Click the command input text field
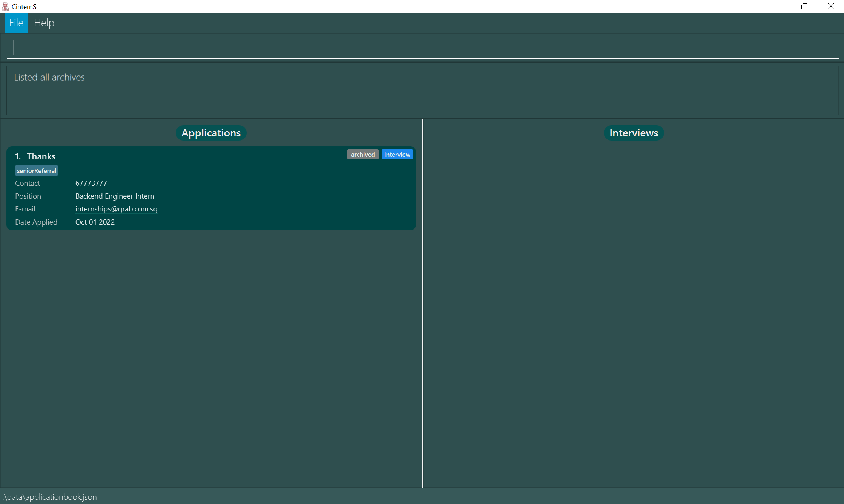Image resolution: width=844 pixels, height=504 pixels. 422,48
